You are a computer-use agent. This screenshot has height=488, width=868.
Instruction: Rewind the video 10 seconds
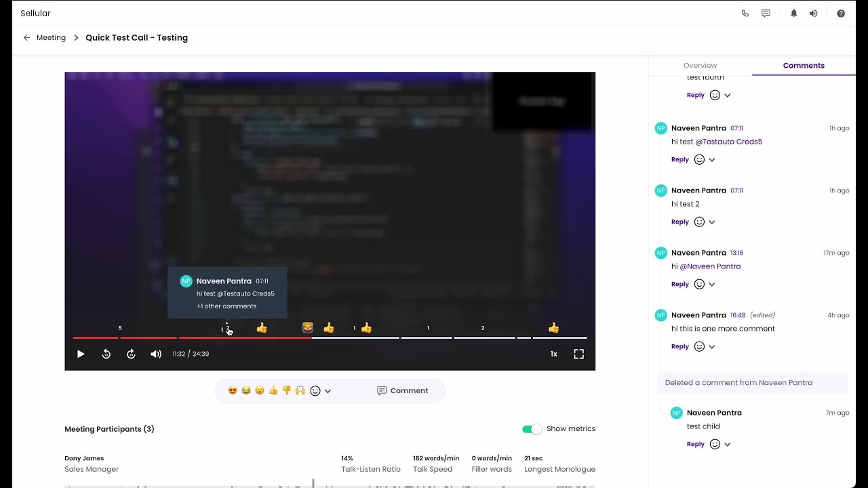106,354
